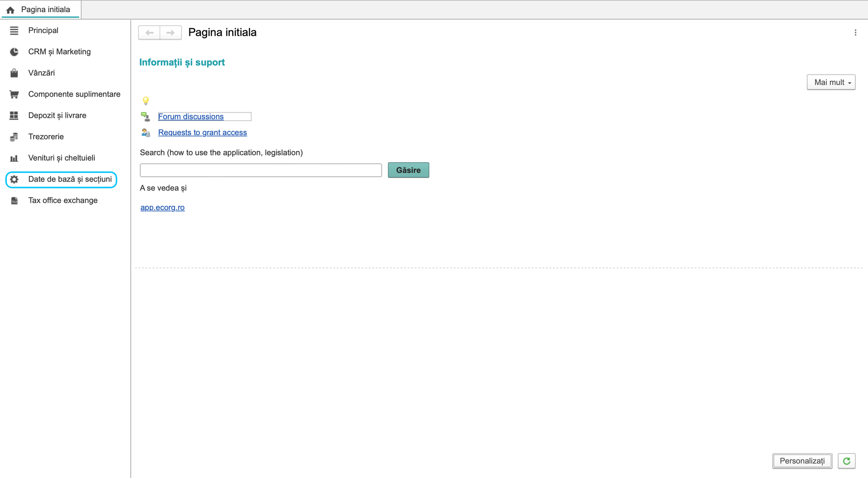Switch to the Pagina initiala tab

[41, 9]
